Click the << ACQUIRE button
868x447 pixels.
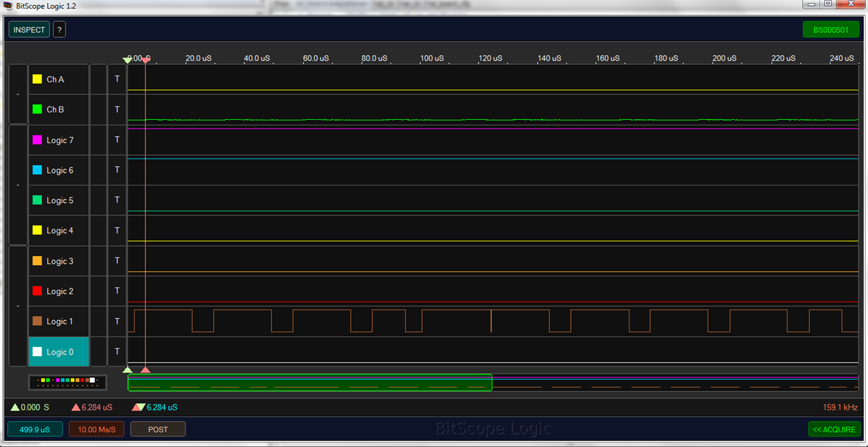[x=834, y=429]
